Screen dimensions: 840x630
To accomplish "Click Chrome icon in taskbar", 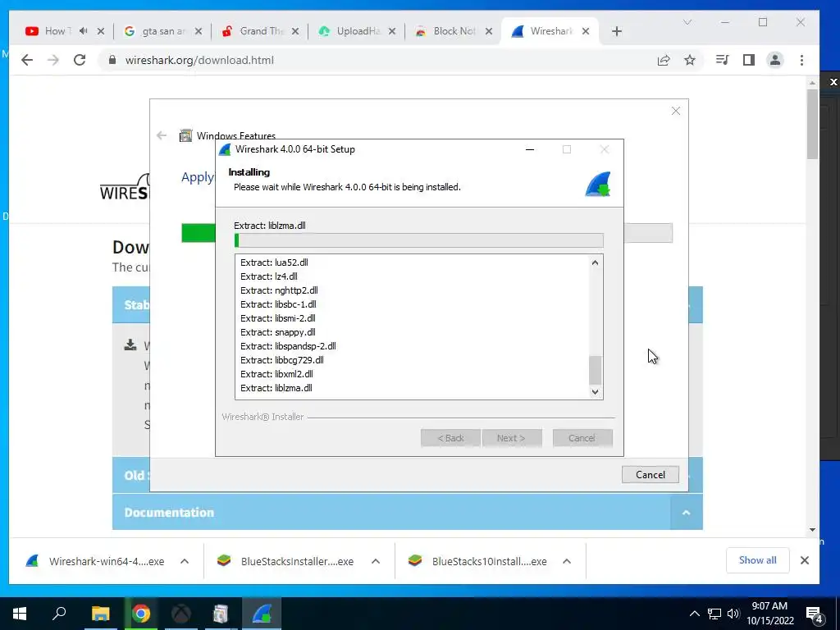I will (141, 614).
